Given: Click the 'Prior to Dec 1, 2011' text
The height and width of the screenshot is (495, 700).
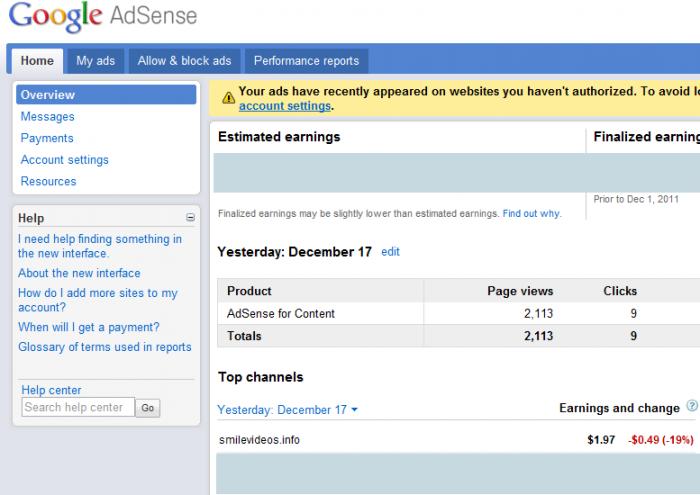Looking at the screenshot, I should 636,199.
